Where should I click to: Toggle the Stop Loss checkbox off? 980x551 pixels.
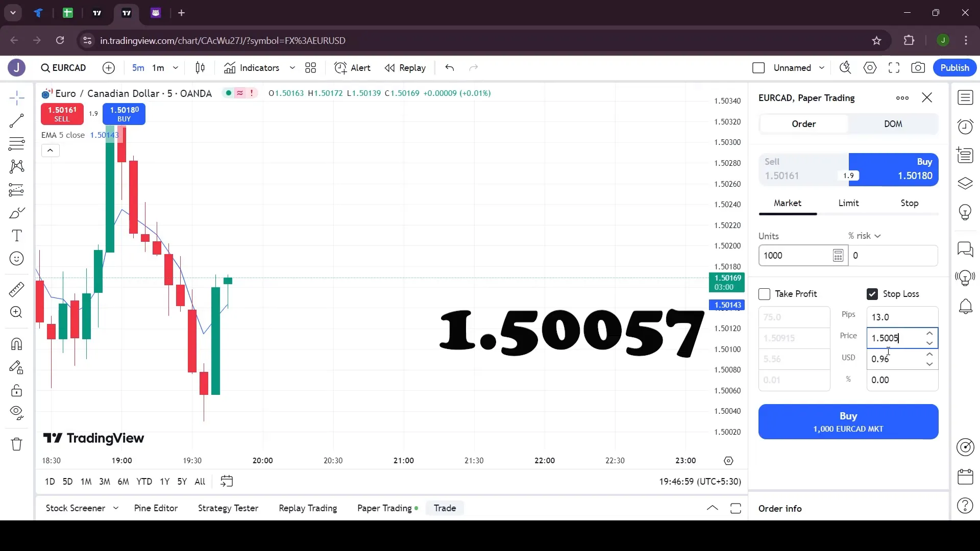873,294
